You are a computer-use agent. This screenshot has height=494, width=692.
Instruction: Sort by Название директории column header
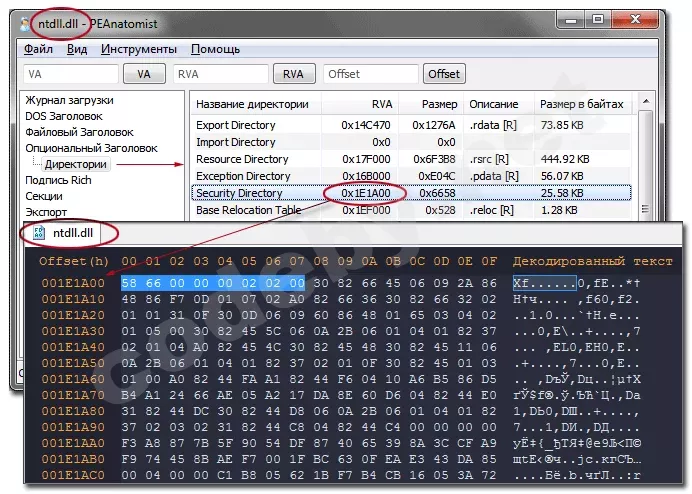coord(256,104)
